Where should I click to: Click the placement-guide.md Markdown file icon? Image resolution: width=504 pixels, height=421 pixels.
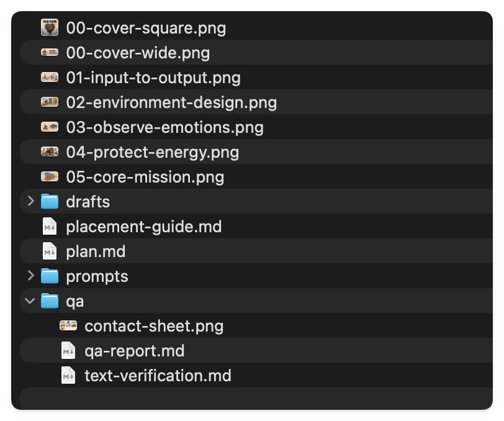50,226
